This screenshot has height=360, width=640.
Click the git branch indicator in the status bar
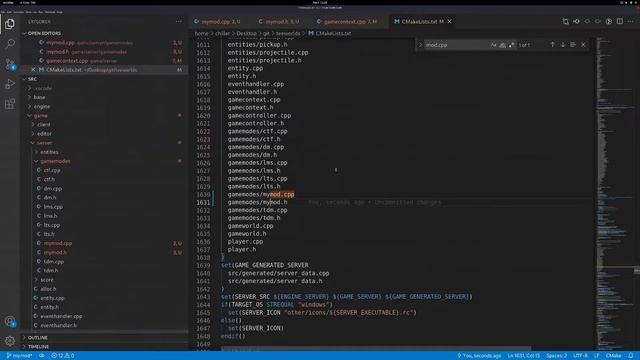tap(19, 356)
